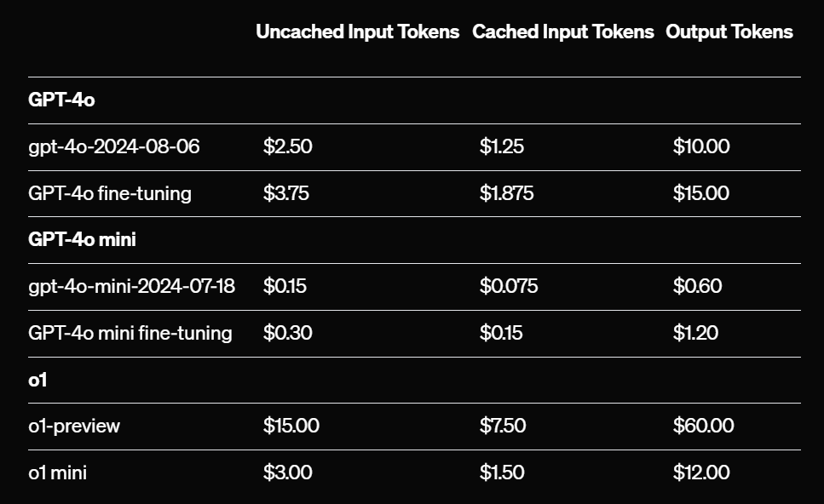Click the Cached Input Tokens column header
The image size is (824, 504).
pos(562,32)
